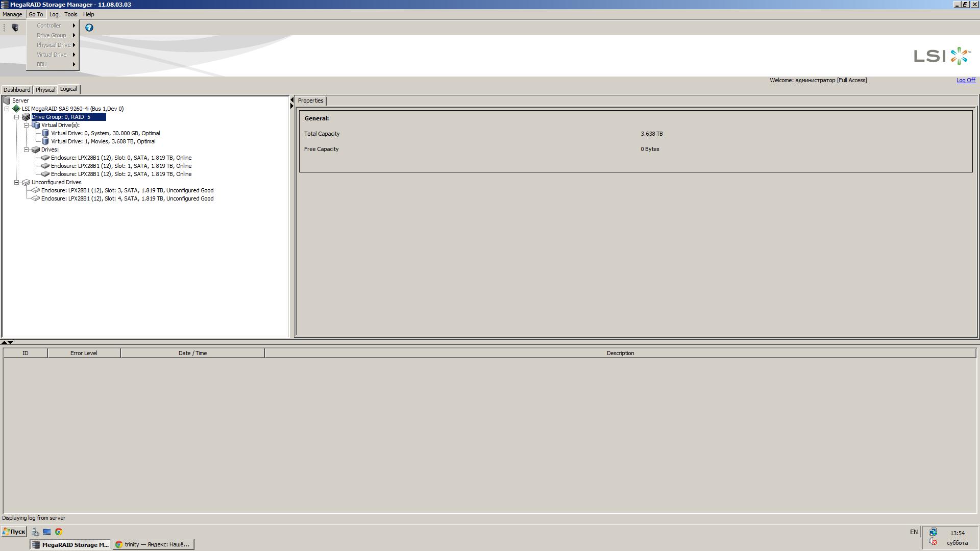Open Chrome from the quick launch bar
This screenshot has width=980, height=551.
[x=59, y=532]
